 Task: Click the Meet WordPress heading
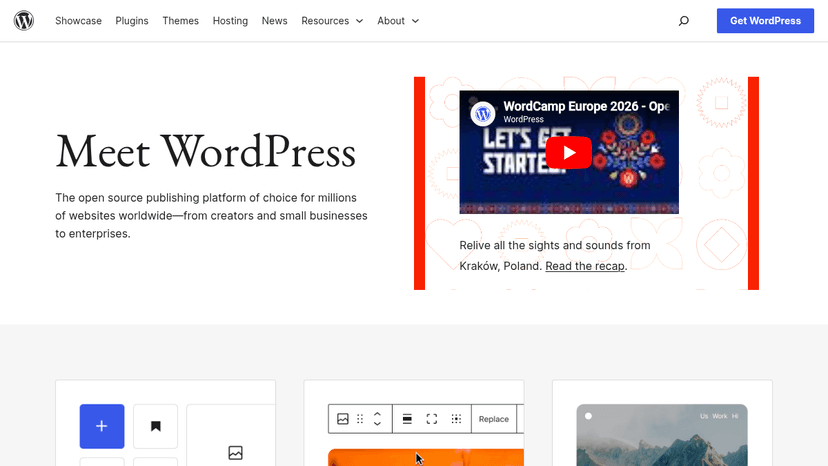tap(205, 152)
